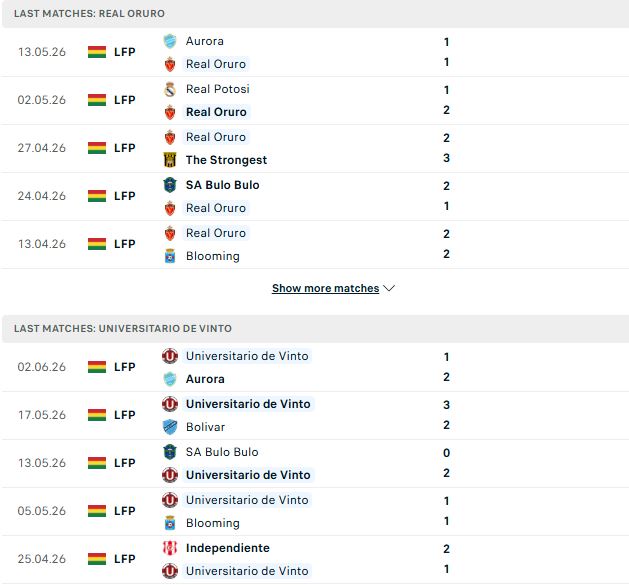Image resolution: width=629 pixels, height=585 pixels.
Task: Select the Independiente team name
Action: click(227, 548)
